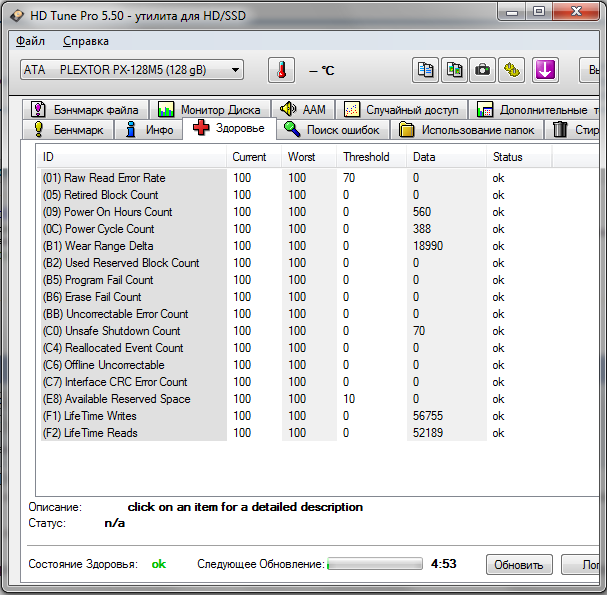Image resolution: width=607 pixels, height=595 pixels.
Task: Click HD Tune Pro title bar icon
Action: (17, 15)
